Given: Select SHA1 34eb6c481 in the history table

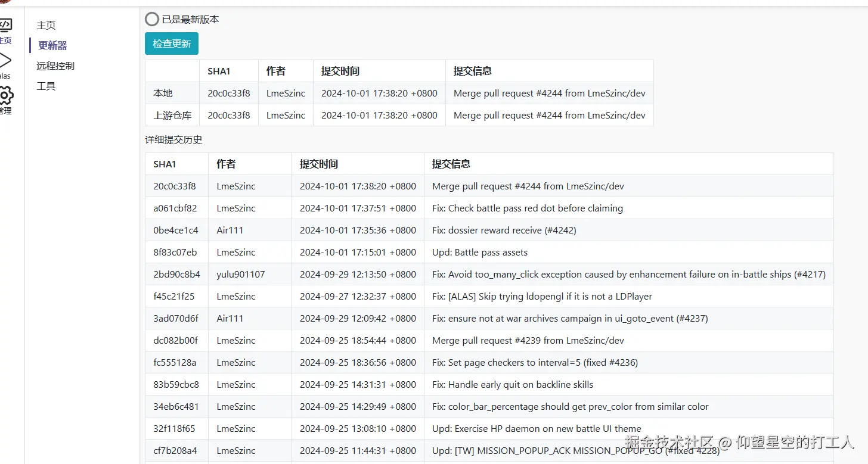Looking at the screenshot, I should [176, 406].
